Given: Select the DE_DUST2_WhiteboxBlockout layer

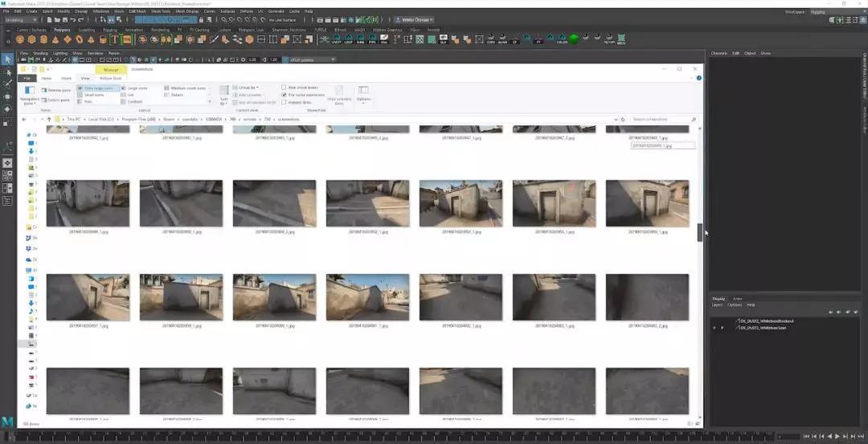Looking at the screenshot, I should [x=767, y=320].
